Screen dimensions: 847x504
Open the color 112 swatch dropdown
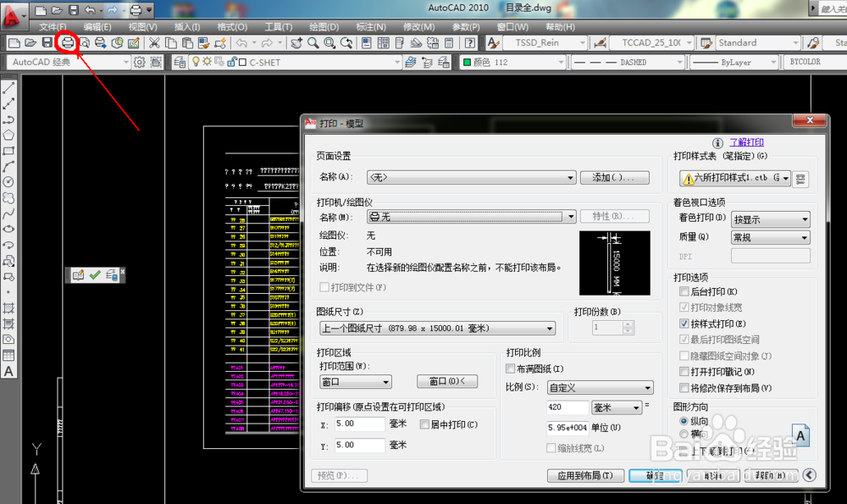coord(512,62)
